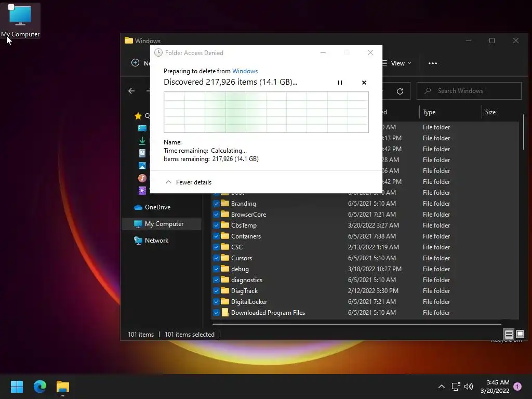Close the Folder Access Denied dialog

pos(370,52)
